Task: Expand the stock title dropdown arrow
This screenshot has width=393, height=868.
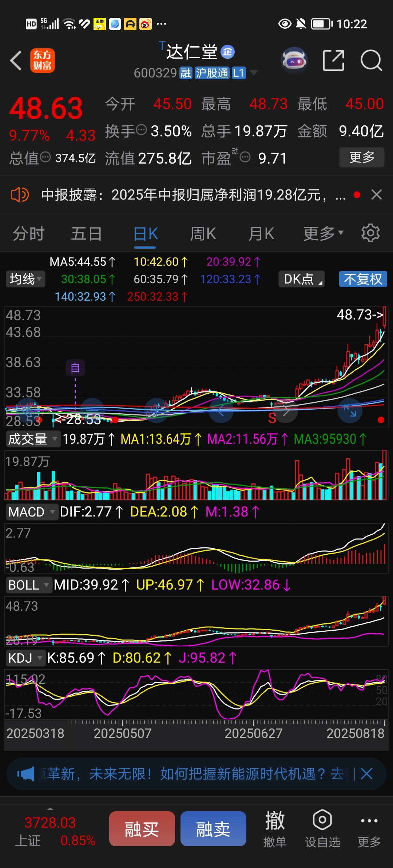Action: [254, 73]
